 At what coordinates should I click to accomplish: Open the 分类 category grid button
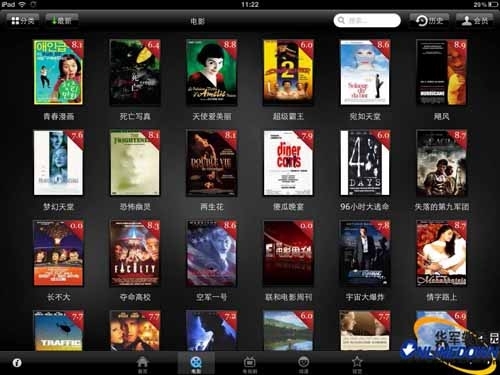(23, 21)
